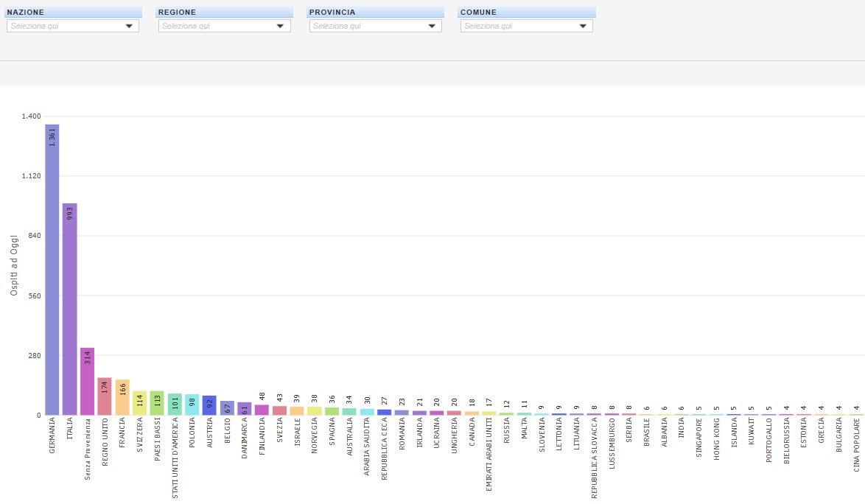Viewport: 865px width, 504px height.
Task: Select the SVIZZERA bar in the chart
Action: coord(139,403)
